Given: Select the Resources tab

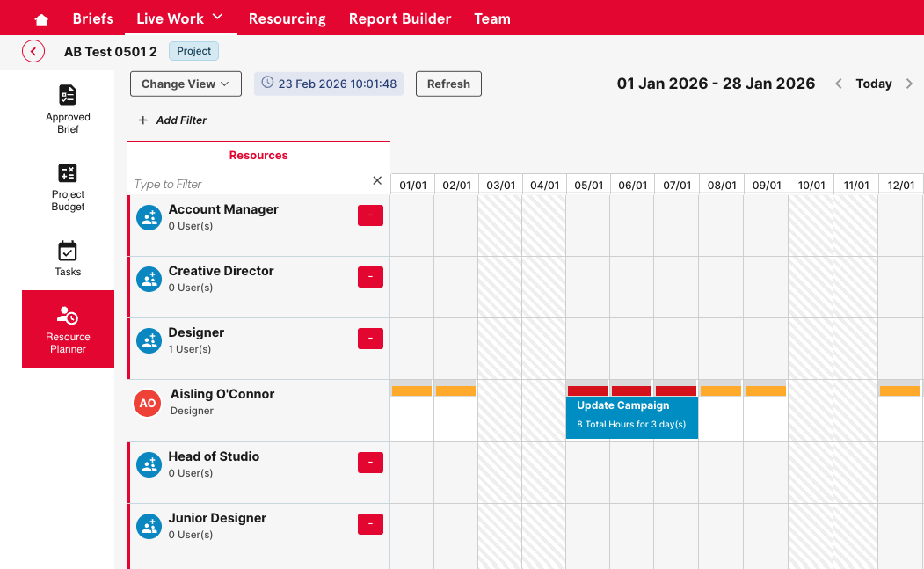Looking at the screenshot, I should pos(258,155).
